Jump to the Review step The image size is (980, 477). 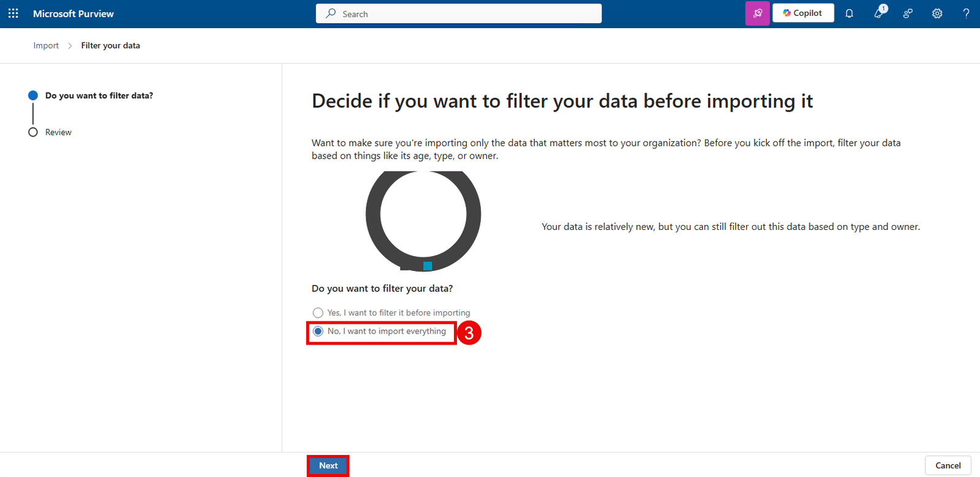(58, 132)
